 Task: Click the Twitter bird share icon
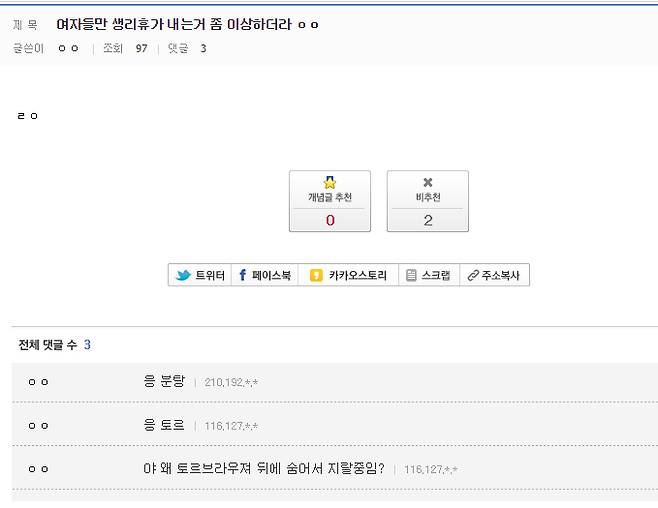tap(183, 276)
